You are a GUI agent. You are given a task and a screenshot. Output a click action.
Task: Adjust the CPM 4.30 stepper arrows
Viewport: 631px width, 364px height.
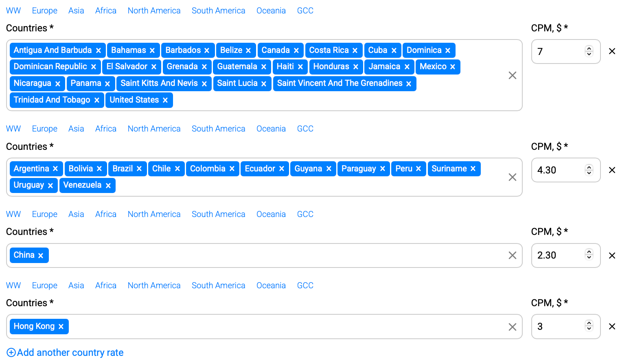click(589, 170)
